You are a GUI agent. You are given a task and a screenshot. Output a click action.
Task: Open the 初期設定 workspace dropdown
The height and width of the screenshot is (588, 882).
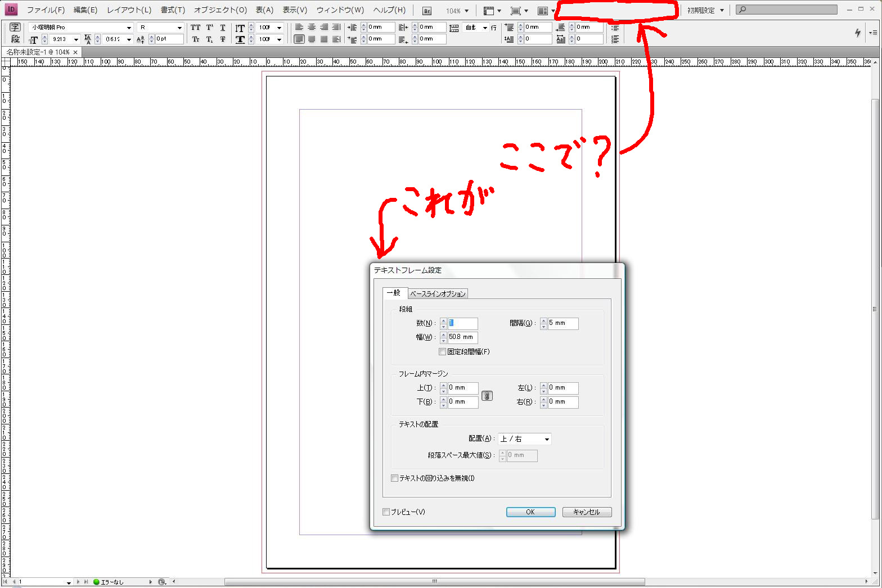[x=705, y=11]
